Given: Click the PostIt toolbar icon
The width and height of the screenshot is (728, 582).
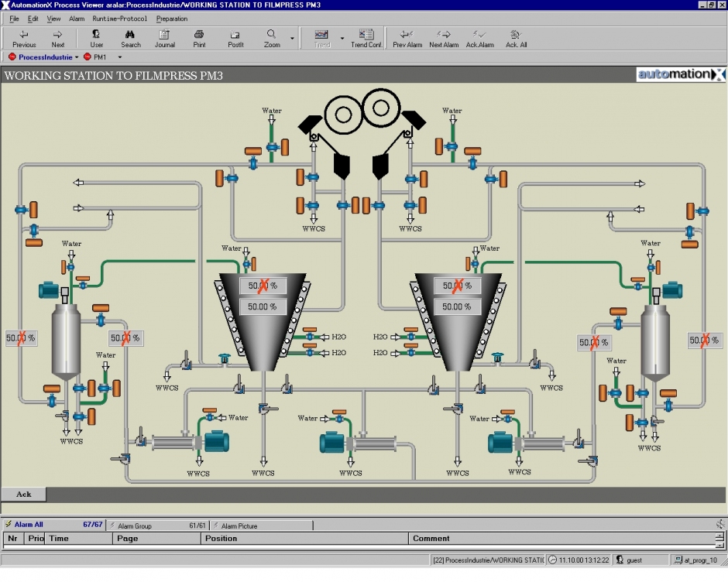Looking at the screenshot, I should tap(235, 39).
